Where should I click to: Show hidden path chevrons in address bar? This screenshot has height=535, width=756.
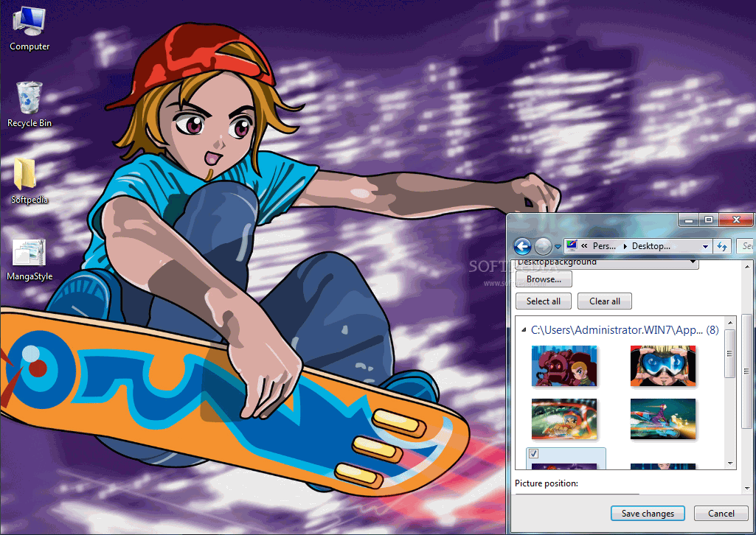coord(584,246)
